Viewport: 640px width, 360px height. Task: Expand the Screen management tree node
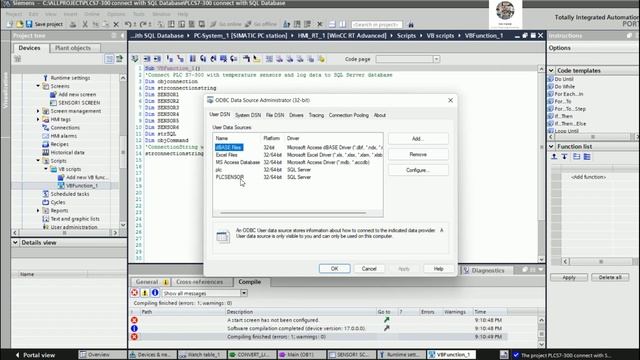pos(38,111)
